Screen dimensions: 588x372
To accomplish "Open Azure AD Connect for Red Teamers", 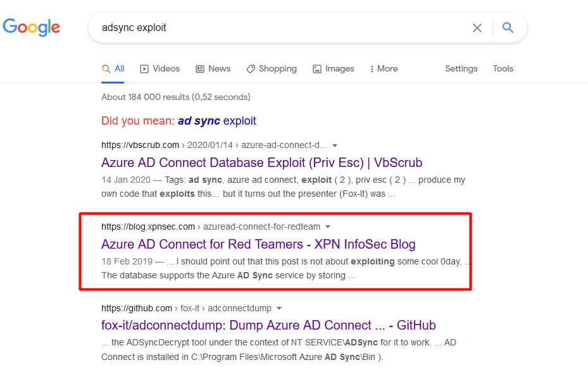I will click(x=258, y=244).
